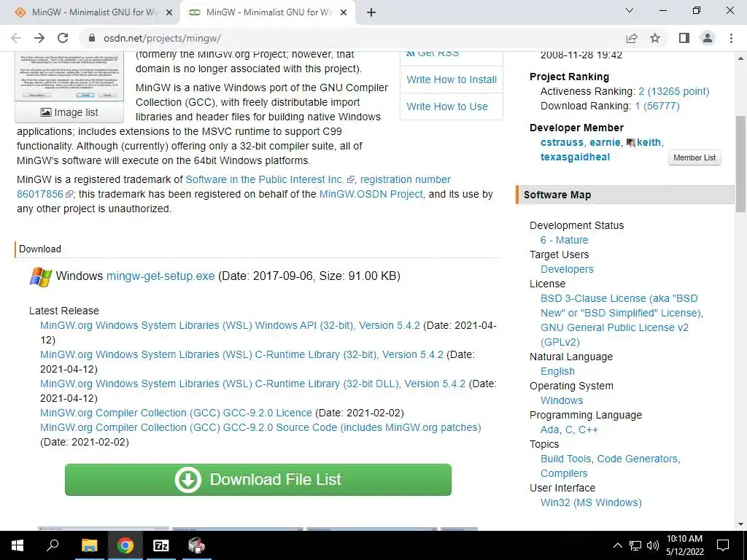Show hidden system tray icons
747x560 pixels.
pos(617,545)
